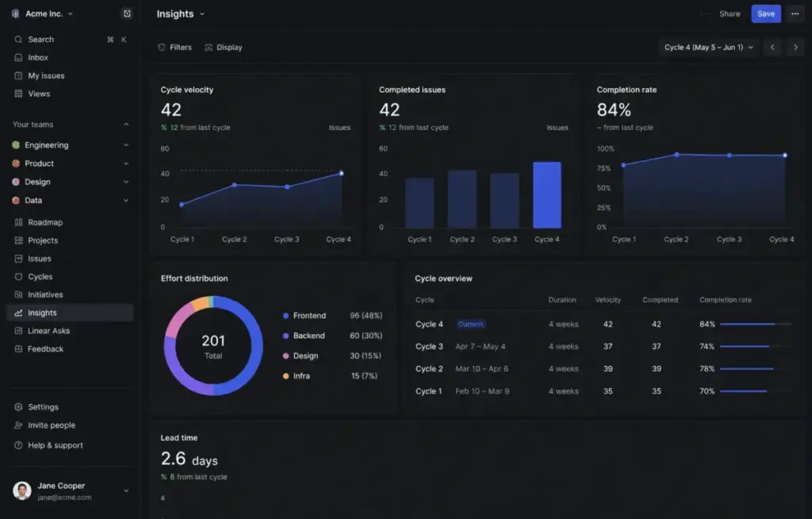Image resolution: width=812 pixels, height=519 pixels.
Task: Go to previous cycle with left arrow
Action: (x=772, y=47)
